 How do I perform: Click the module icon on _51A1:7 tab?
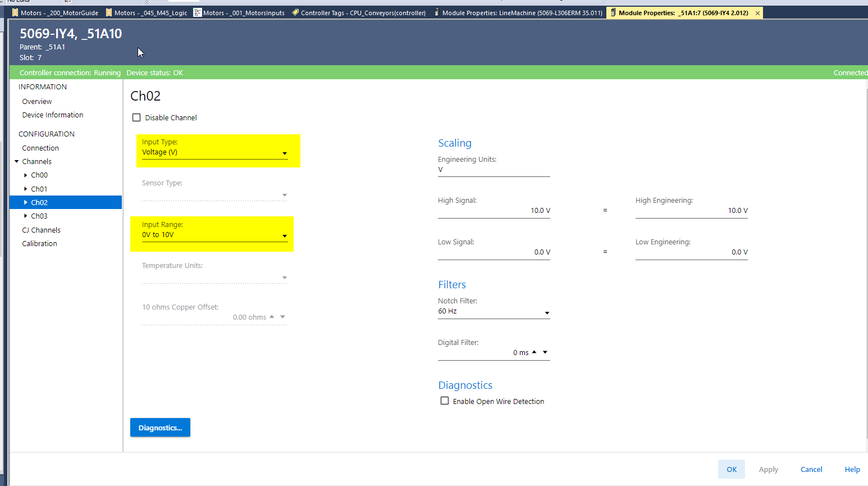pos(613,12)
